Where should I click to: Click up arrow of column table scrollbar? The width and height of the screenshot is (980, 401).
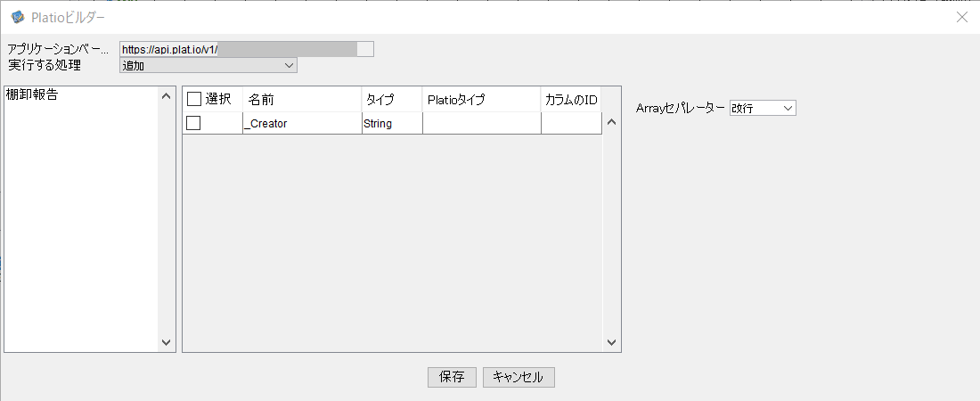tap(612, 122)
